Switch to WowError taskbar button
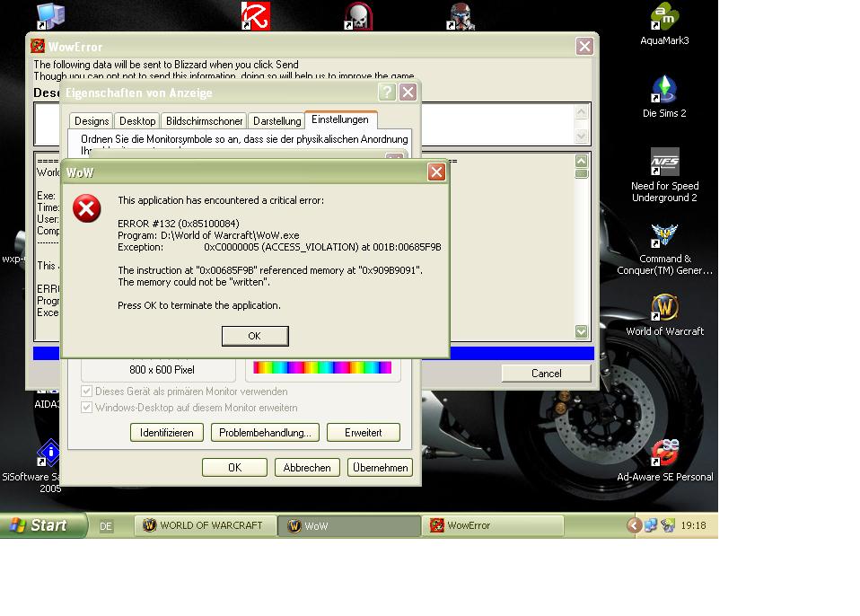Viewport: 860px width, 616px height. [493, 525]
